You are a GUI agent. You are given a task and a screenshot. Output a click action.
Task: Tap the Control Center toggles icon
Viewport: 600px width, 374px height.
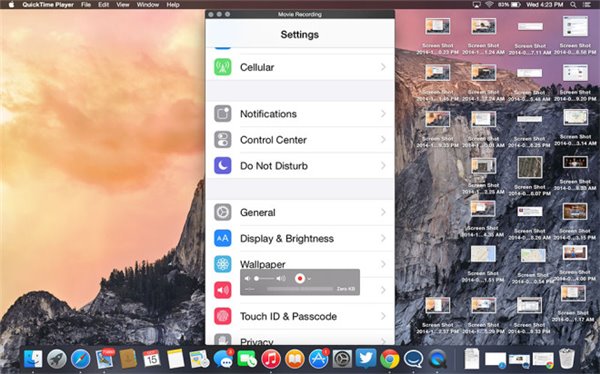click(222, 140)
